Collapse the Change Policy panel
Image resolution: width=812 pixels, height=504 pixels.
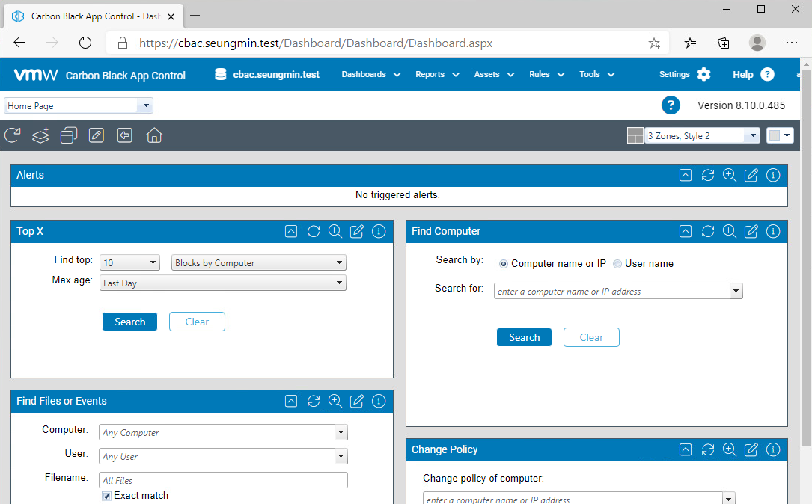[x=685, y=449]
